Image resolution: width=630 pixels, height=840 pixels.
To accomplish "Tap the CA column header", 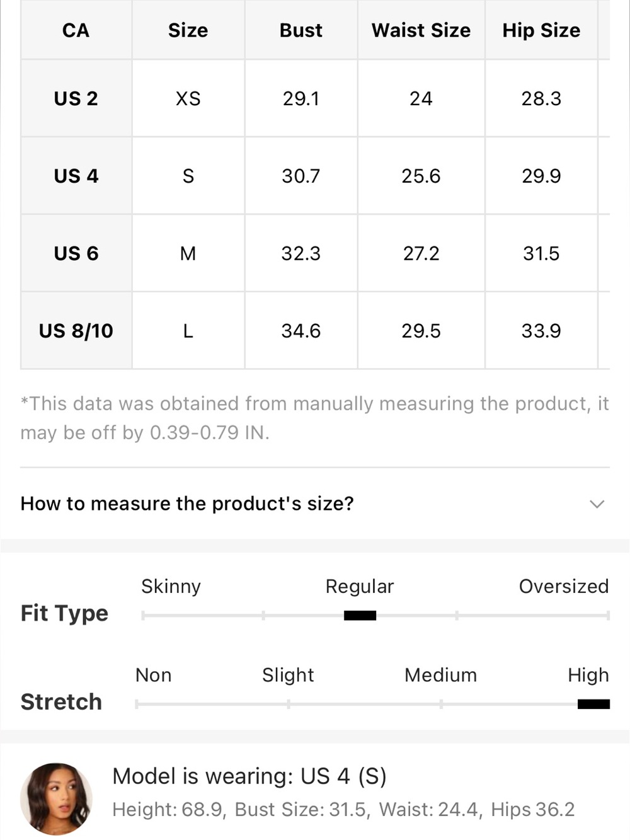I will click(76, 30).
